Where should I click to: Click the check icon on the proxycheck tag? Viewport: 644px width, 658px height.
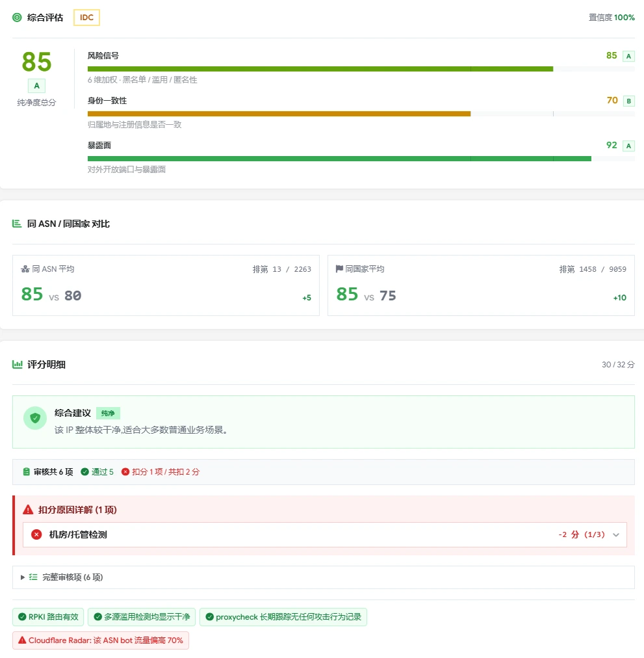pyautogui.click(x=209, y=617)
